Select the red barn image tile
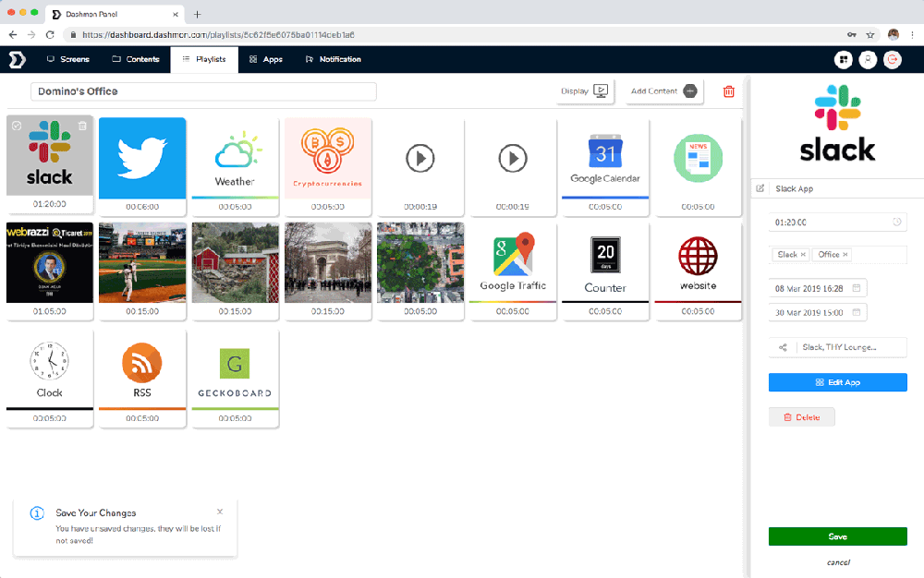 pyautogui.click(x=235, y=271)
